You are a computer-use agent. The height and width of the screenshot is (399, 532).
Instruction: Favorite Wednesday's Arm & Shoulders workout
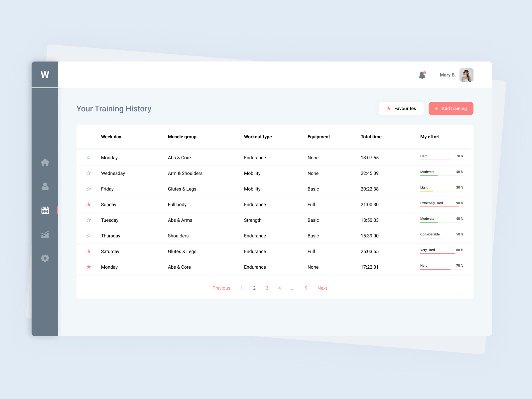tap(89, 173)
